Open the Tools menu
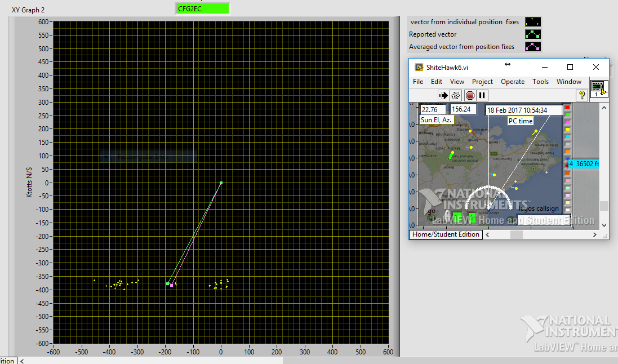 point(540,82)
